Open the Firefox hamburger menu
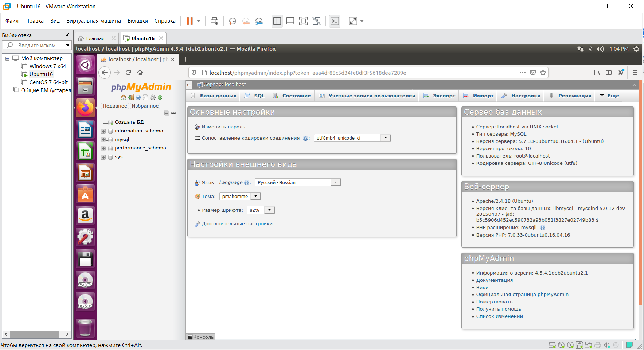This screenshot has width=644, height=350. (x=635, y=73)
